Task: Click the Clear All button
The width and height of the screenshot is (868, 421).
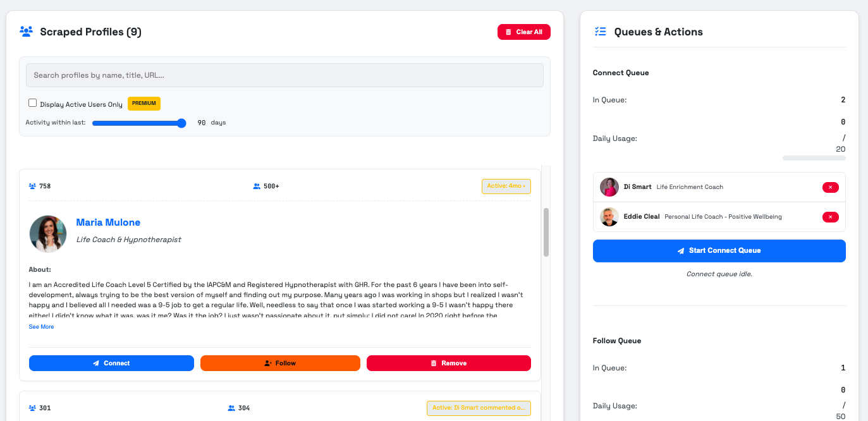Action: point(524,32)
